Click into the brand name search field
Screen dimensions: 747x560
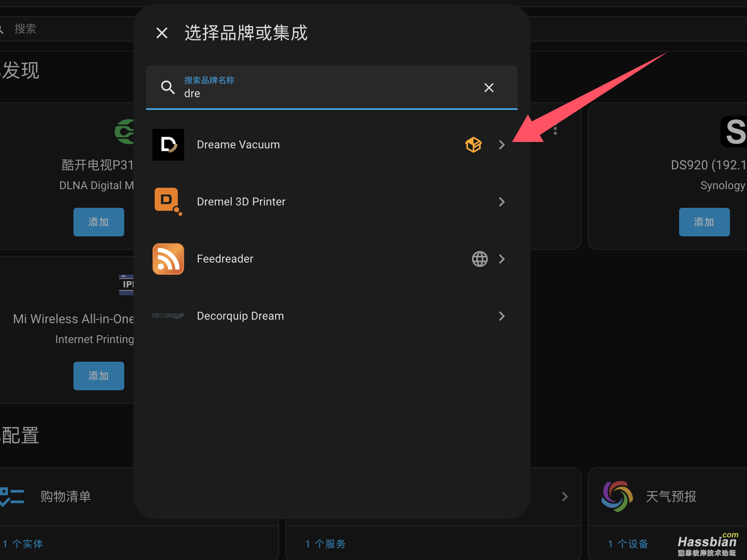(x=331, y=87)
